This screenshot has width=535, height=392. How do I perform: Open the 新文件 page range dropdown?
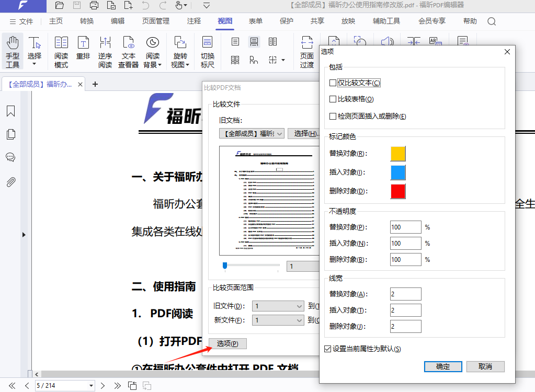point(278,320)
